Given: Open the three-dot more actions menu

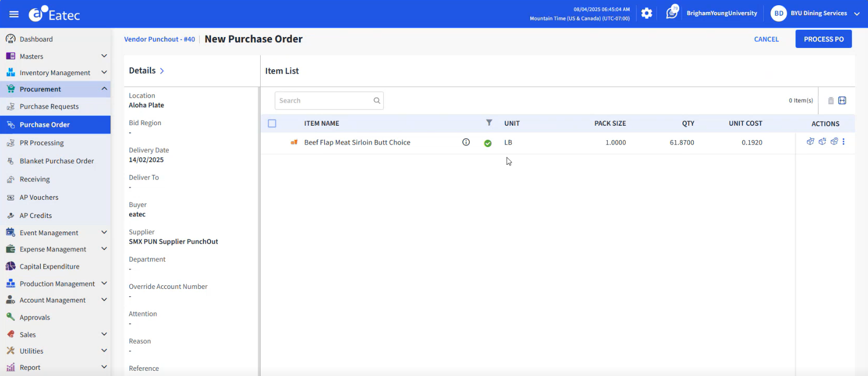Looking at the screenshot, I should point(843,141).
